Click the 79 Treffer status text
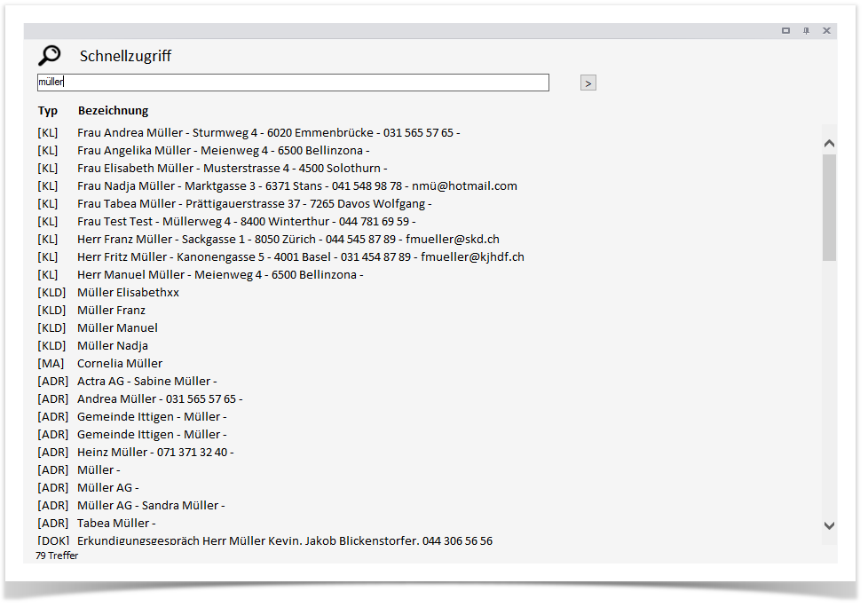868x607 pixels. [x=57, y=556]
